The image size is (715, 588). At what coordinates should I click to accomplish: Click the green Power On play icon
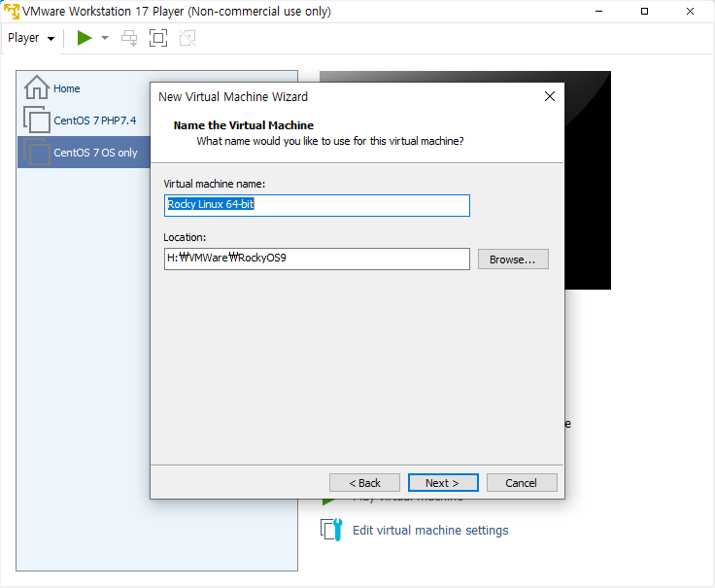(x=85, y=38)
